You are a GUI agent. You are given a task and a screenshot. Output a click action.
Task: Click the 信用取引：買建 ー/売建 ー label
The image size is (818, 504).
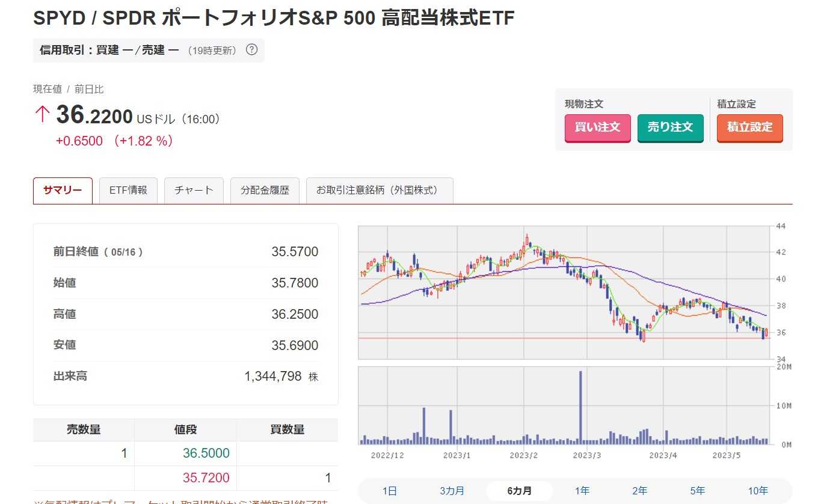[109, 51]
